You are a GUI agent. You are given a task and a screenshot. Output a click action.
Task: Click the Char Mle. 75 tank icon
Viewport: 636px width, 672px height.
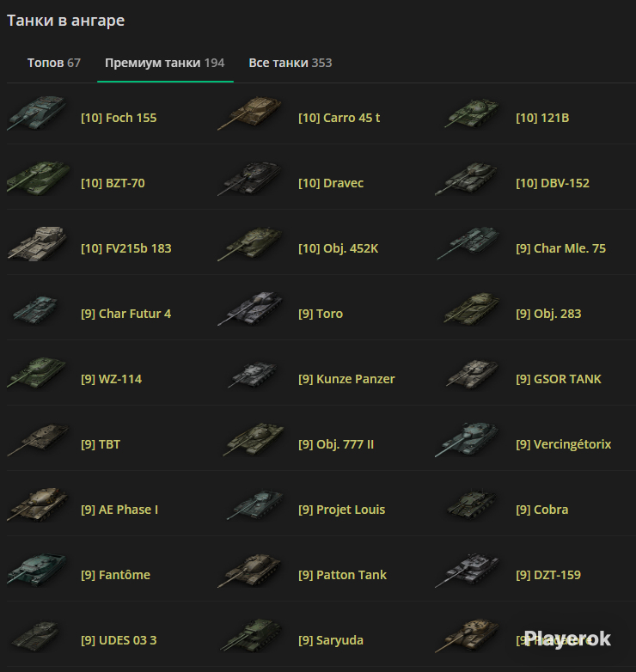pos(468,243)
